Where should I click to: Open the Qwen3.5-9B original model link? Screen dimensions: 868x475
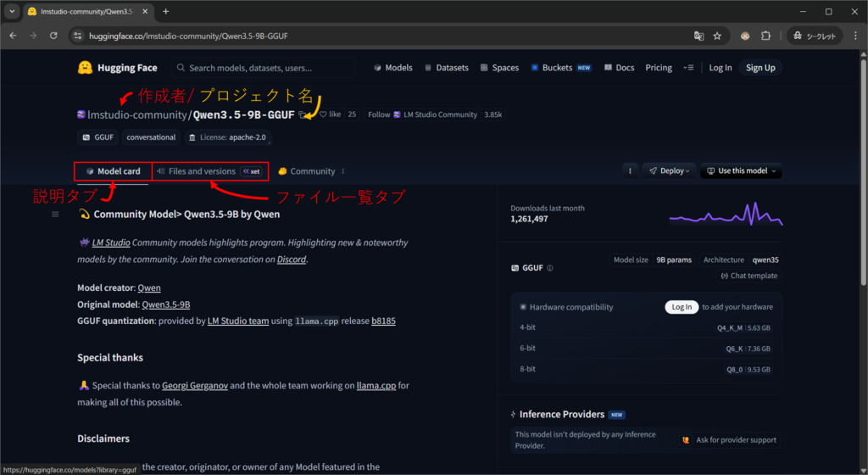(165, 305)
